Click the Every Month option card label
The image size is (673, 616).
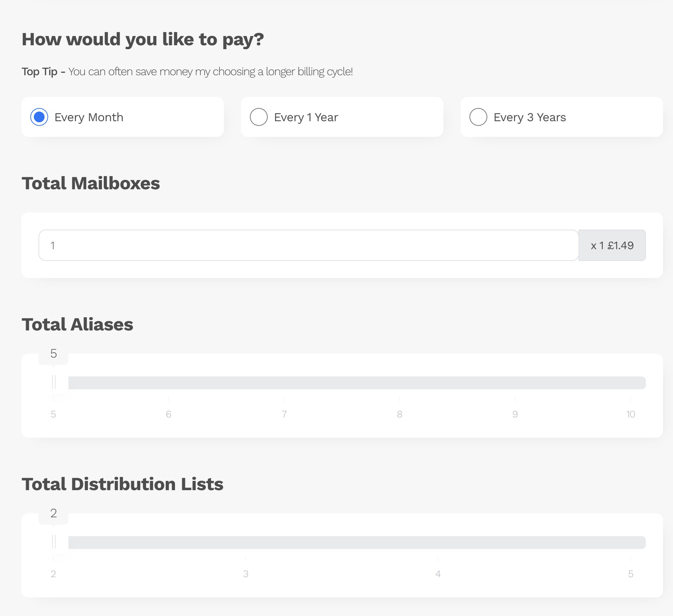point(89,117)
